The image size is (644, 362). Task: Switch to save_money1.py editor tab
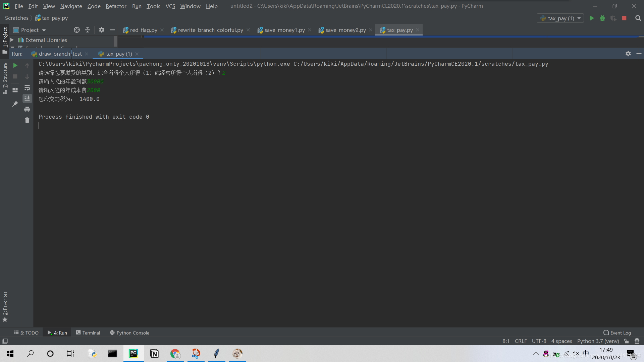pos(284,30)
